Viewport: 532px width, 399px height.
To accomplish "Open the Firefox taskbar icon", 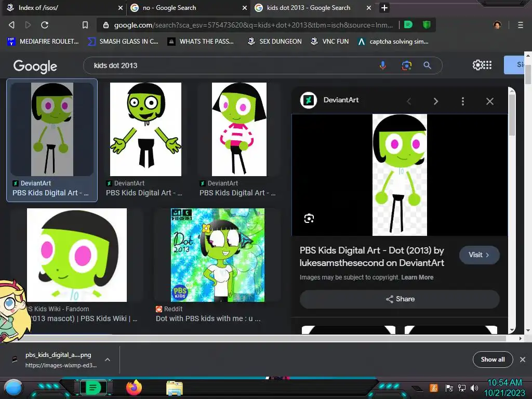I will pyautogui.click(x=134, y=388).
